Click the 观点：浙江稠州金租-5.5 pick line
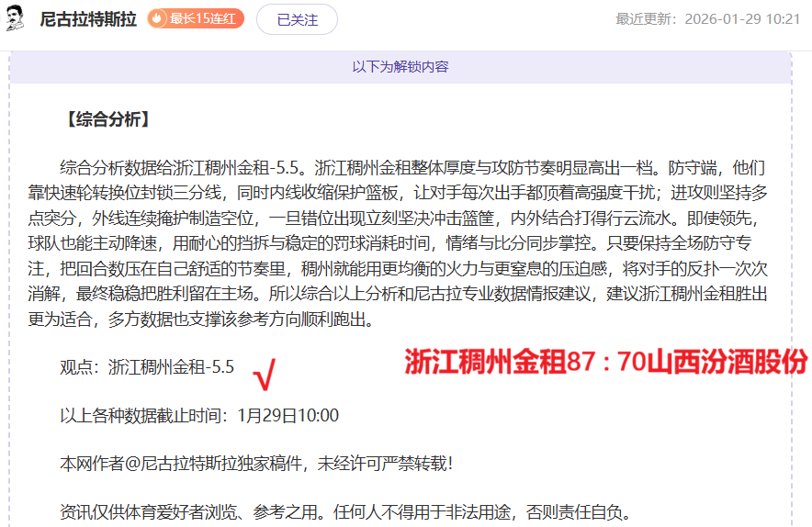812x527 pixels. tap(147, 367)
